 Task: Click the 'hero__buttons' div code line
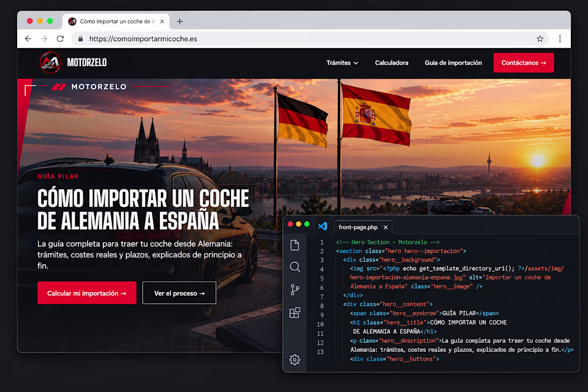click(x=394, y=359)
